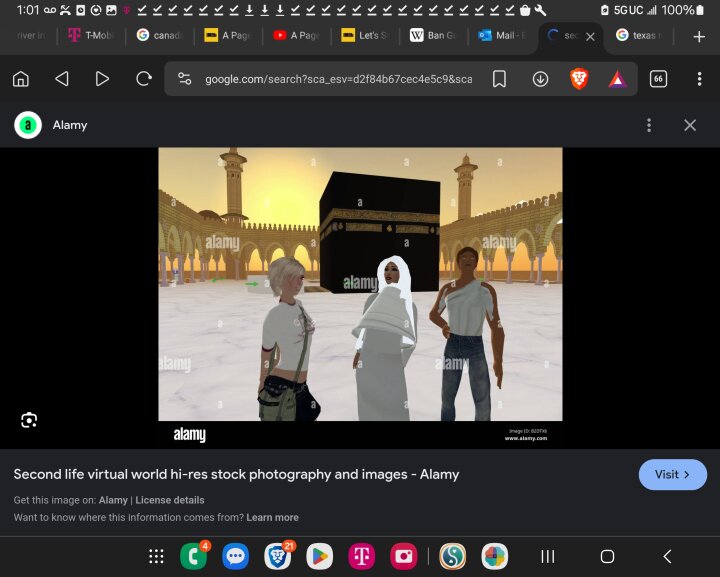
Task: Open License details link
Action: coord(170,500)
